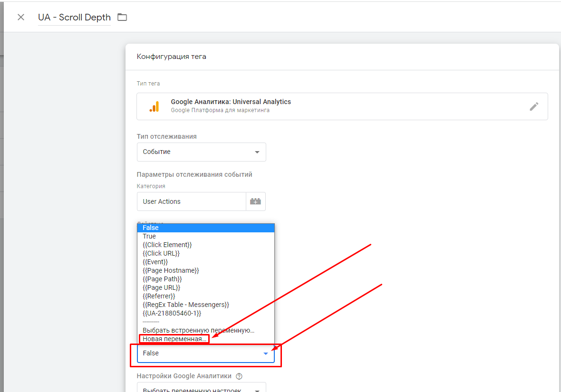
Task: Rename the tag title UA - Scroll Depth
Action: (x=74, y=17)
